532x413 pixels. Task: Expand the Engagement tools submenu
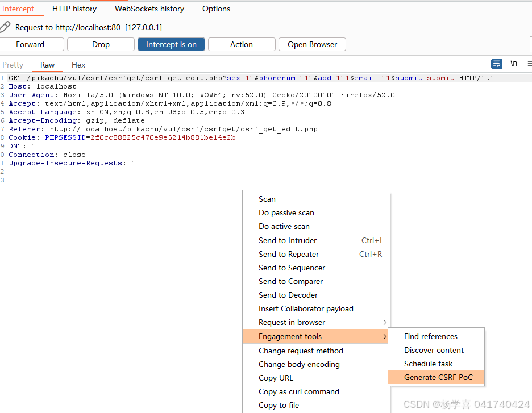[x=316, y=336]
